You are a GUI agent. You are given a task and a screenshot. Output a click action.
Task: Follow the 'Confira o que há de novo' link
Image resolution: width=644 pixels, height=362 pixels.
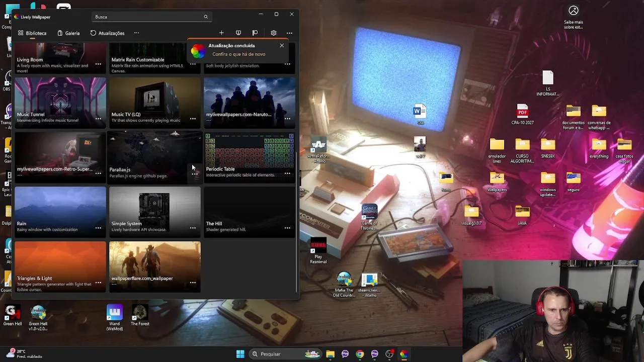(x=238, y=54)
